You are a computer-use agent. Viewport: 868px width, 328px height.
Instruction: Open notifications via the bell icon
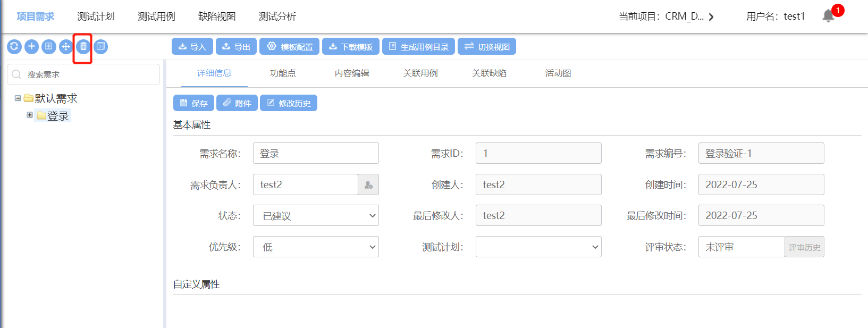point(828,16)
